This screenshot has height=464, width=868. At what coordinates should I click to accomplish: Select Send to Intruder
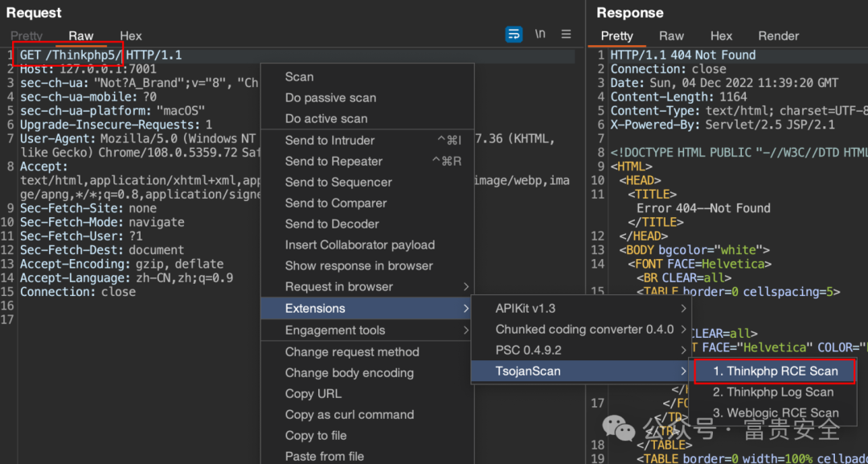(x=367, y=141)
